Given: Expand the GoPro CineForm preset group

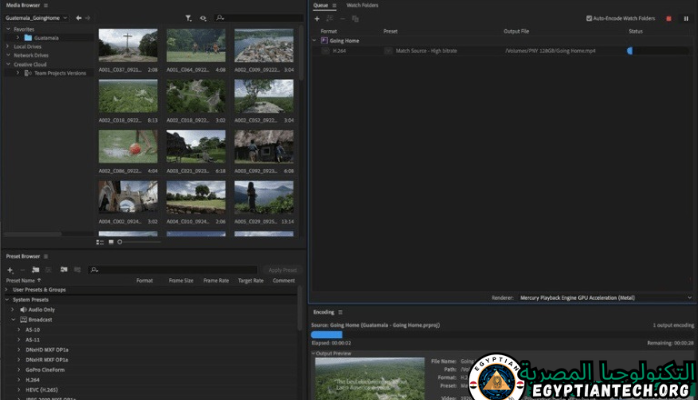Looking at the screenshot, I should tap(19, 370).
